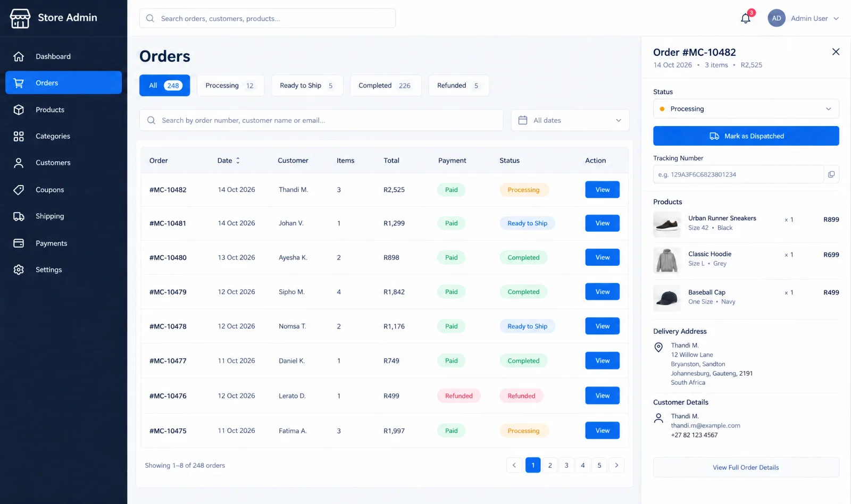Open the notifications bell
The width and height of the screenshot is (851, 504).
[x=746, y=18]
